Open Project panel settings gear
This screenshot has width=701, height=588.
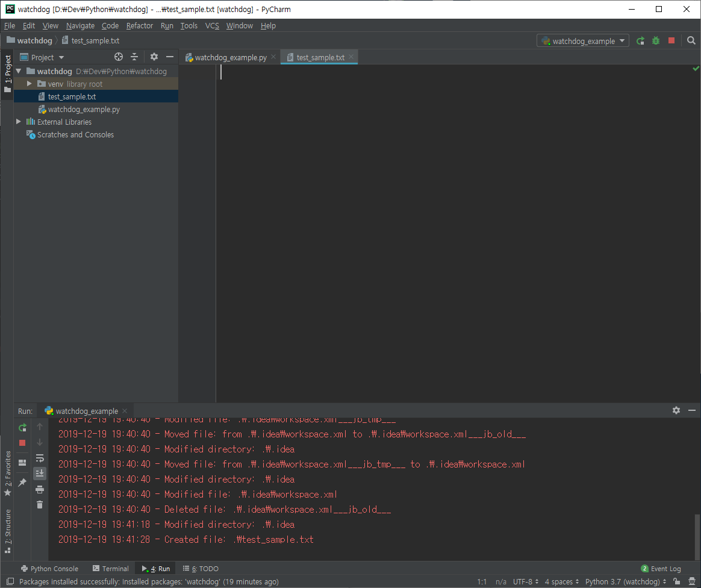pyautogui.click(x=154, y=57)
